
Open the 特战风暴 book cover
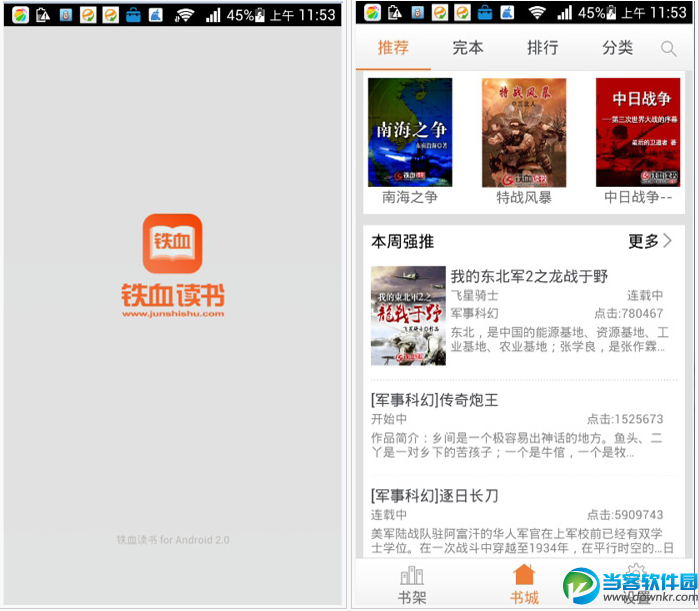[x=524, y=132]
